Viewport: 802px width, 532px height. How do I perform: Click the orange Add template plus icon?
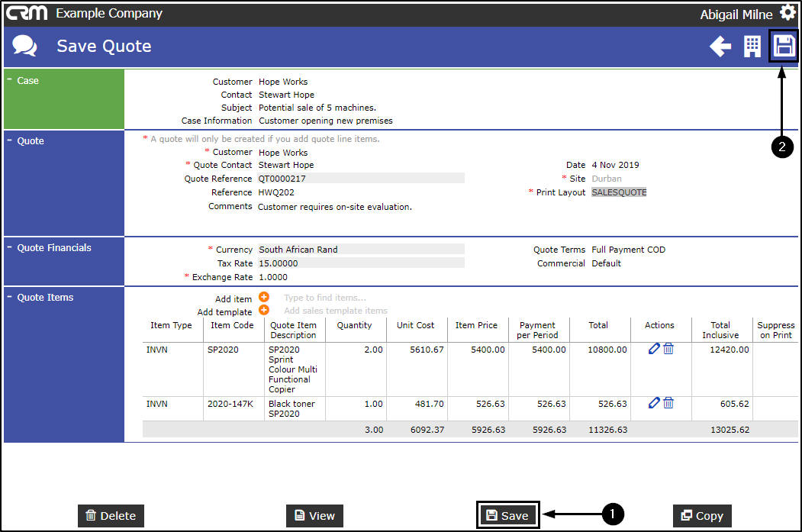(x=264, y=311)
